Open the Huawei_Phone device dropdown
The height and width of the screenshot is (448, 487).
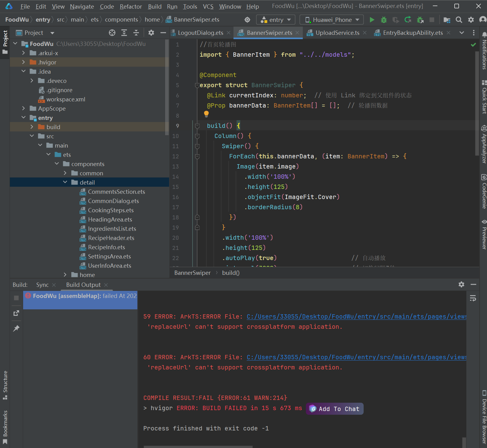(x=332, y=20)
